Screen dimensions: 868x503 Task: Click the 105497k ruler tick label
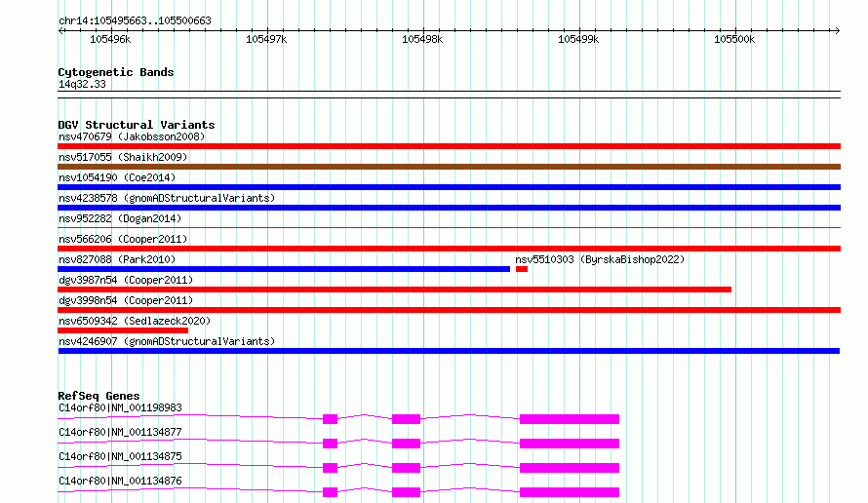266,39
